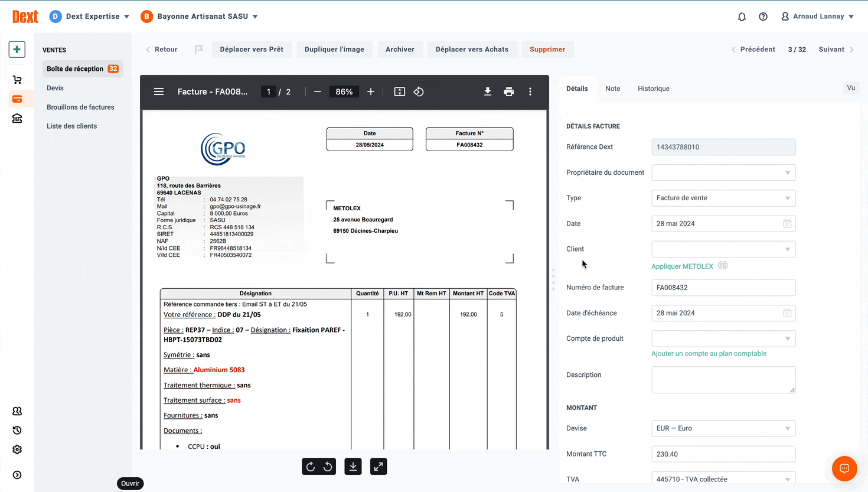Open Boîte de réception in sidebar

coord(83,69)
